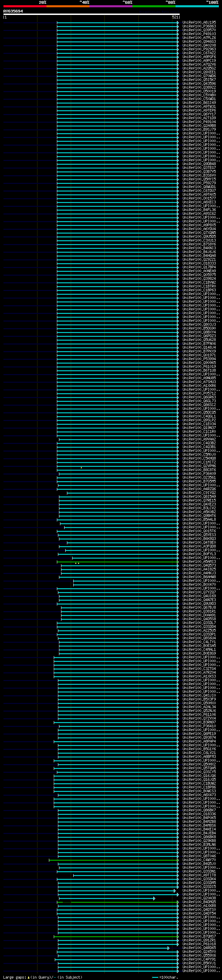Select label UniRef100_B6SI49
The height and width of the screenshot is (980, 222).
tap(199, 103)
